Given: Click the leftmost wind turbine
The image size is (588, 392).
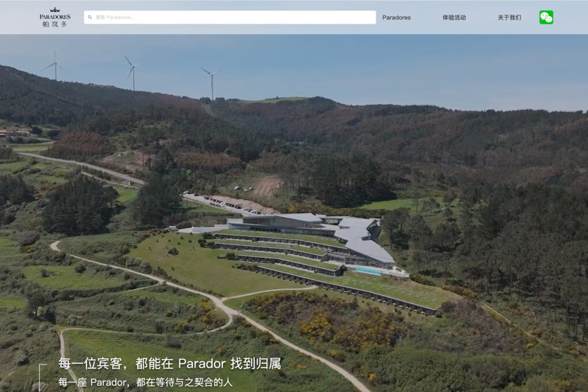Looking at the screenshot, I should pos(55,66).
